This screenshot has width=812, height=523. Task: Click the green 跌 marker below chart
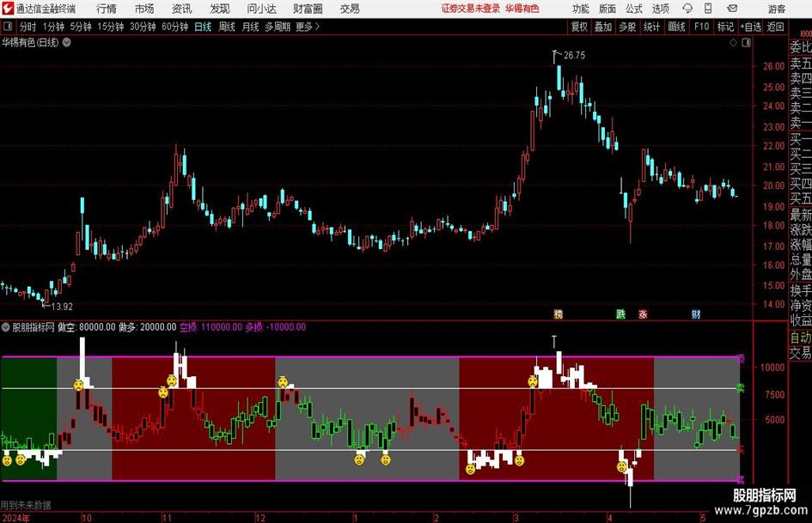pyautogui.click(x=620, y=313)
